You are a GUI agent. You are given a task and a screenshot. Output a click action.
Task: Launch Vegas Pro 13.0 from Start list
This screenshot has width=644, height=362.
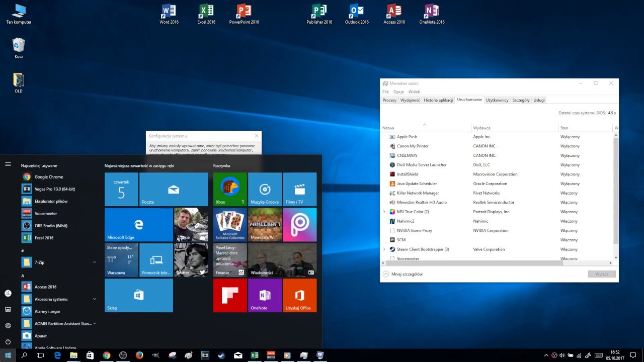click(x=59, y=189)
